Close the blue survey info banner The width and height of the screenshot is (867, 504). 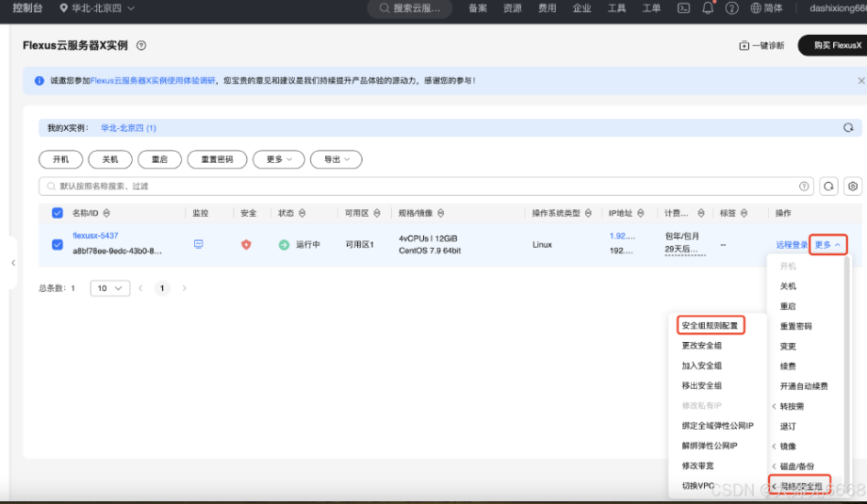pyautogui.click(x=861, y=81)
